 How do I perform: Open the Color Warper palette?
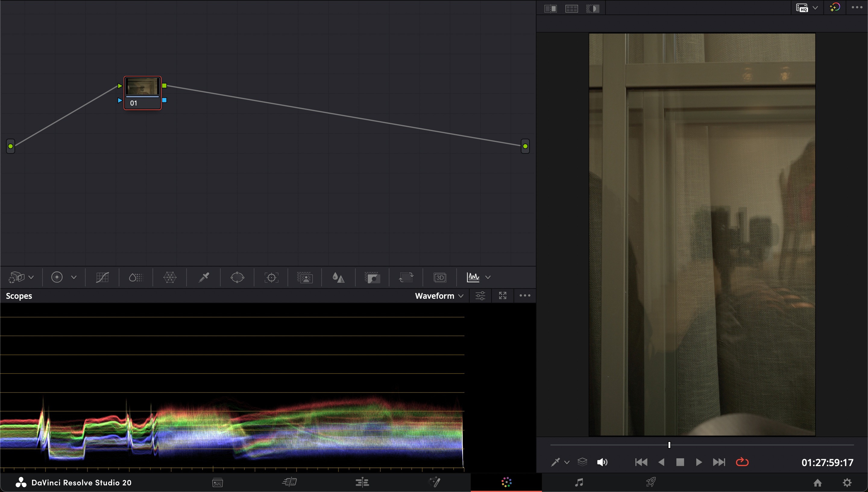[x=170, y=277]
